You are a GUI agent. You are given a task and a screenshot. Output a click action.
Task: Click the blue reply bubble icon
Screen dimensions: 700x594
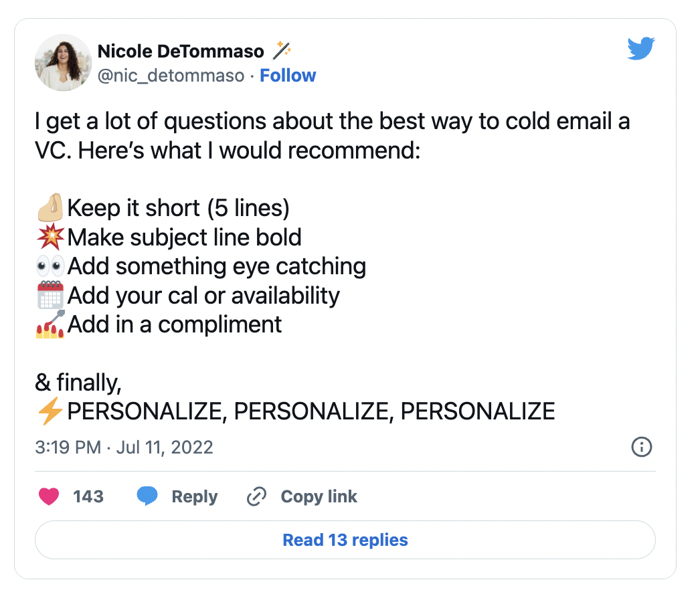pos(147,496)
